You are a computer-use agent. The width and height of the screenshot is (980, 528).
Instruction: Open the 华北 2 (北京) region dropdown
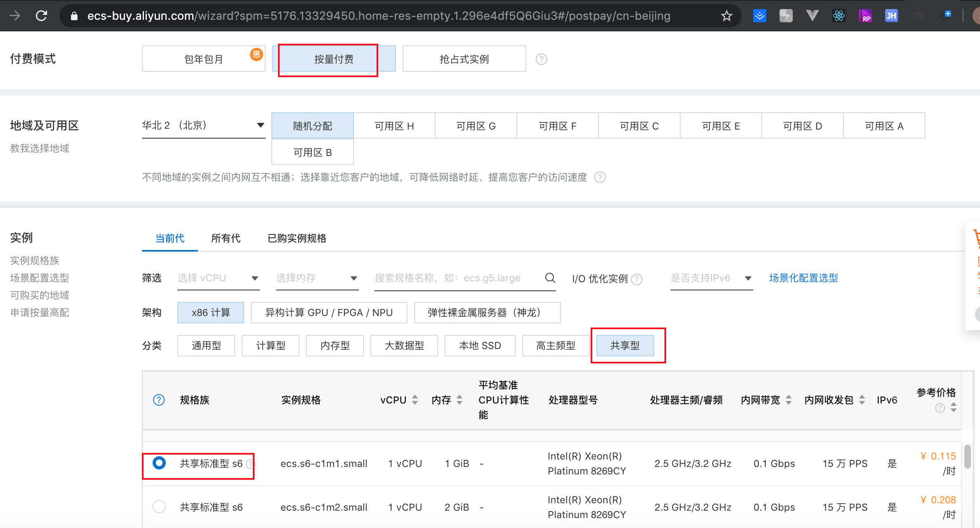point(203,125)
